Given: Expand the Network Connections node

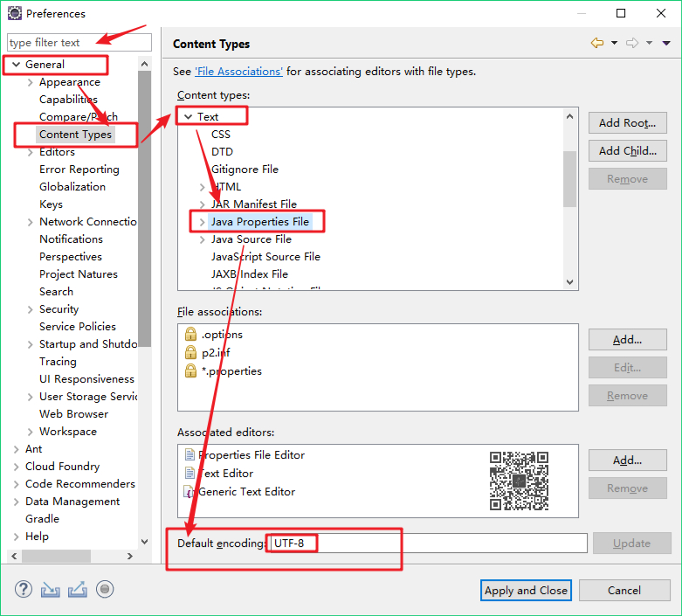Looking at the screenshot, I should click(x=30, y=222).
